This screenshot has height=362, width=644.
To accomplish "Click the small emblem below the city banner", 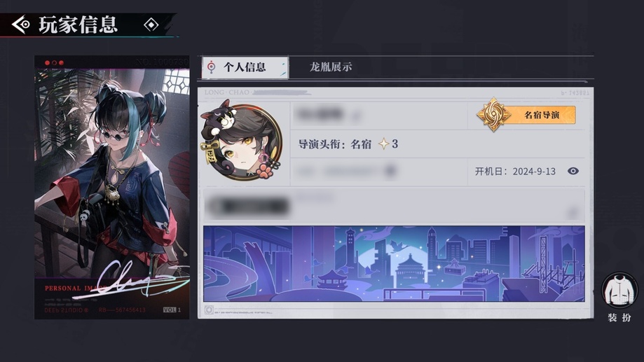I will click(x=209, y=310).
